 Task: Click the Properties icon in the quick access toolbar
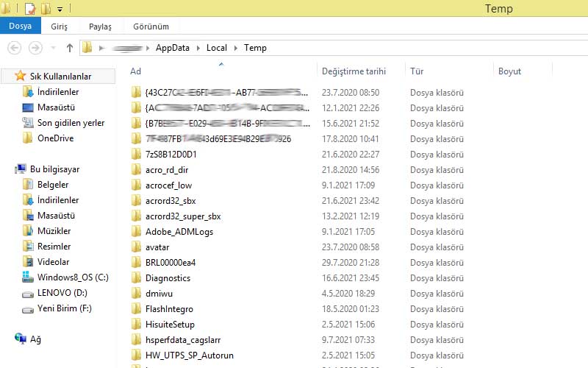point(30,9)
